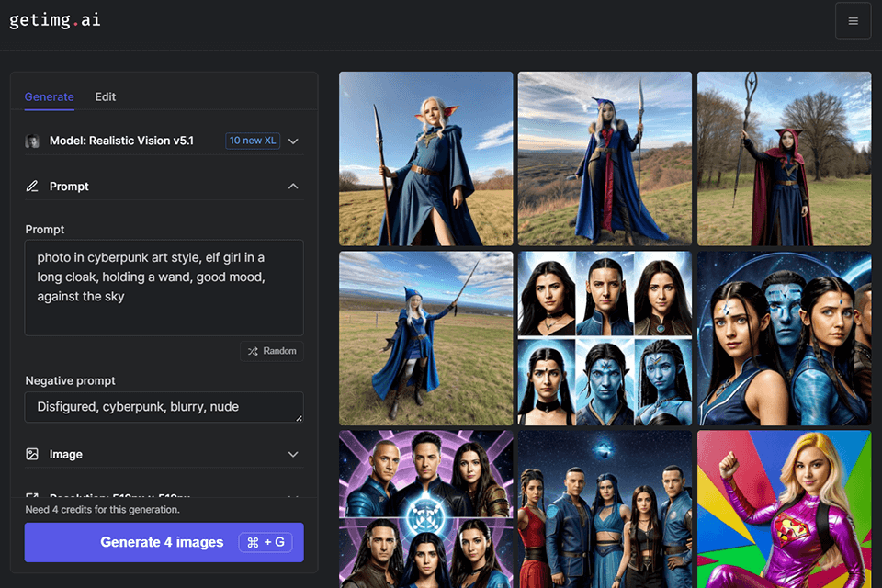Open the blue witch in field thumbnail
This screenshot has height=588, width=882.
(425, 338)
